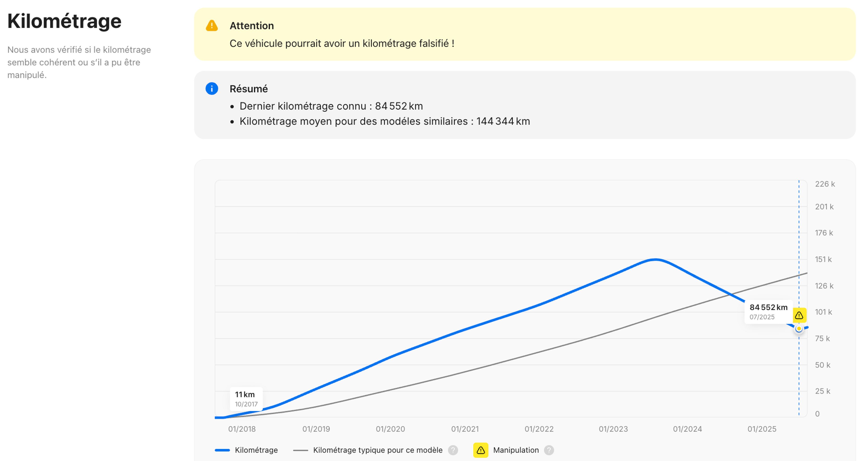Click the Attention warning heading

point(252,26)
